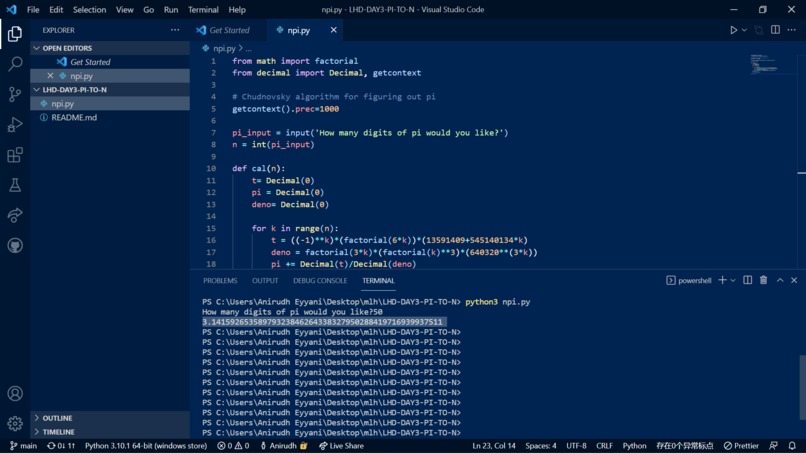Open the Run menu
The height and width of the screenshot is (453, 806).
point(171,9)
